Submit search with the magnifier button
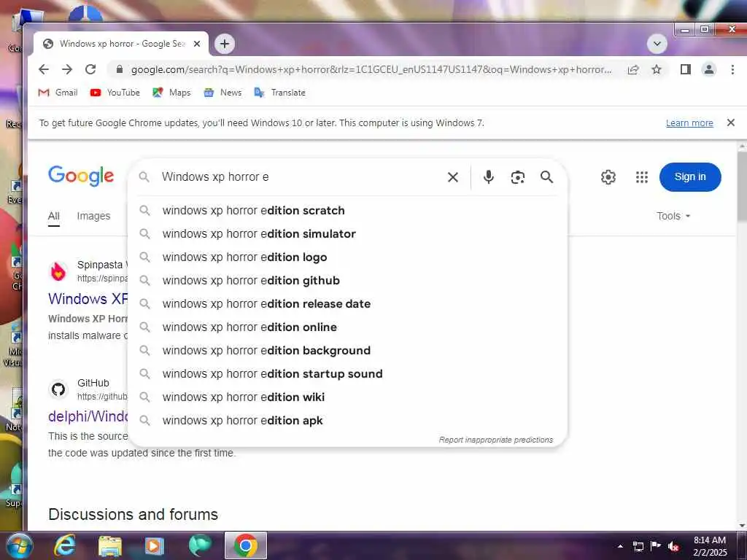Image resolution: width=747 pixels, height=560 pixels. (547, 177)
